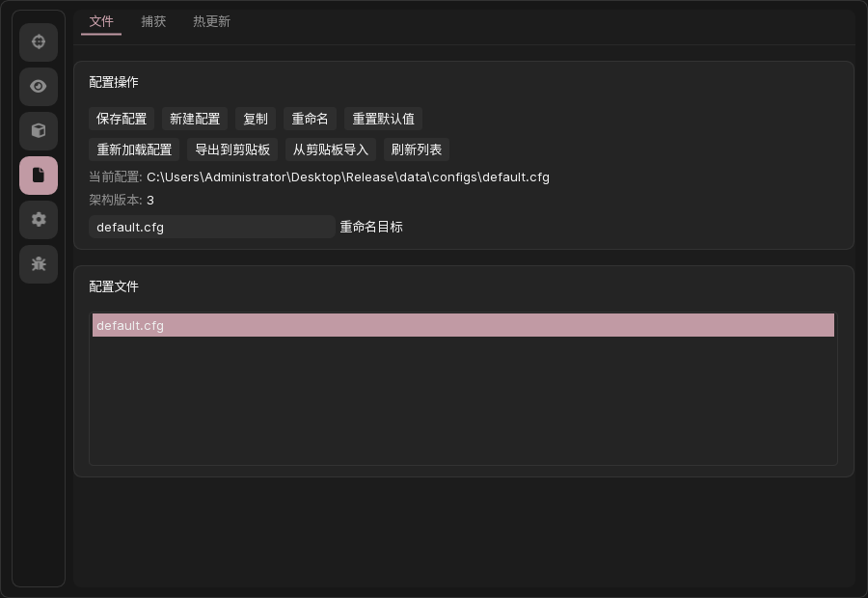Image resolution: width=868 pixels, height=598 pixels.
Task: Focus the 重命名目标 text input field
Action: coord(211,227)
